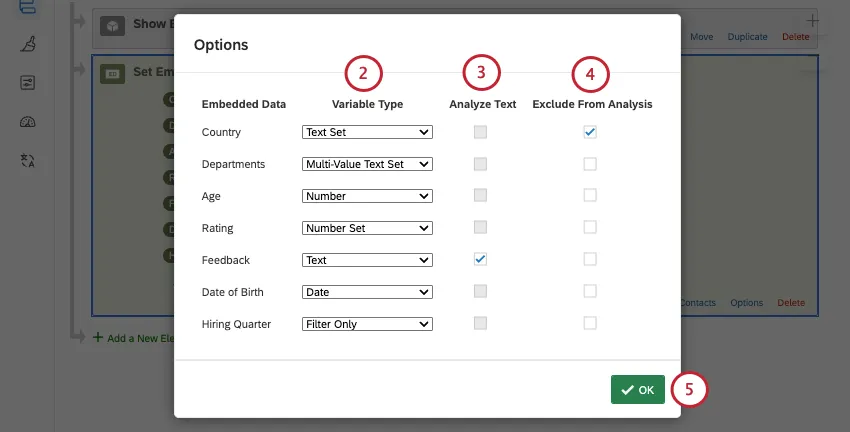Open the Quotas gauge icon in sidebar
850x432 pixels.
point(28,122)
